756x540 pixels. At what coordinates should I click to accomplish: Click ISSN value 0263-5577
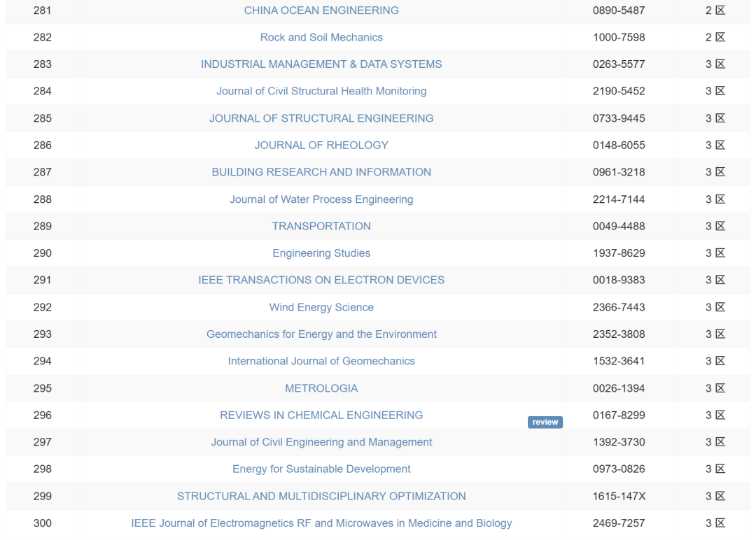click(619, 64)
